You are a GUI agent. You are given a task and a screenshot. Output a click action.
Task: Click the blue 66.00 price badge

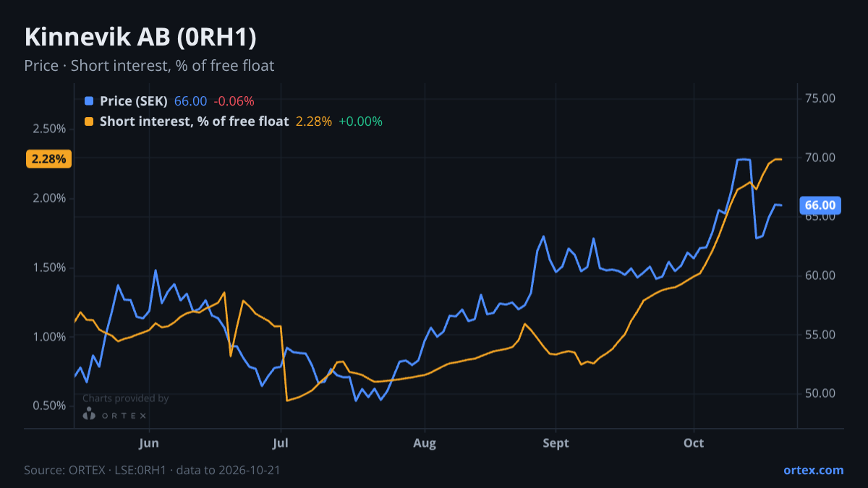pos(821,205)
